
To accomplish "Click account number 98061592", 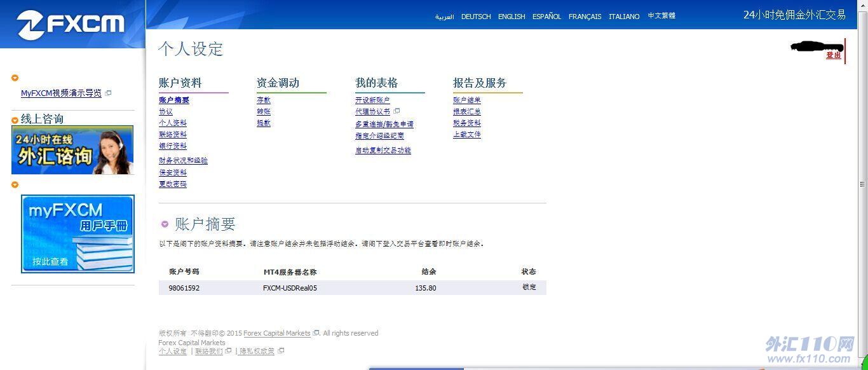I will [x=184, y=288].
